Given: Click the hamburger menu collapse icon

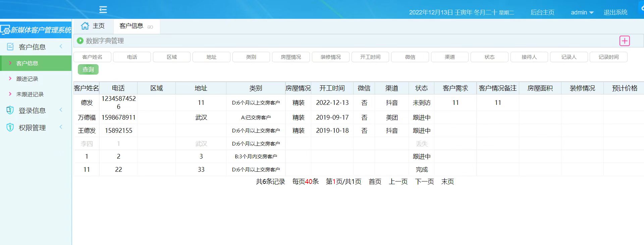Looking at the screenshot, I should pos(103,9).
